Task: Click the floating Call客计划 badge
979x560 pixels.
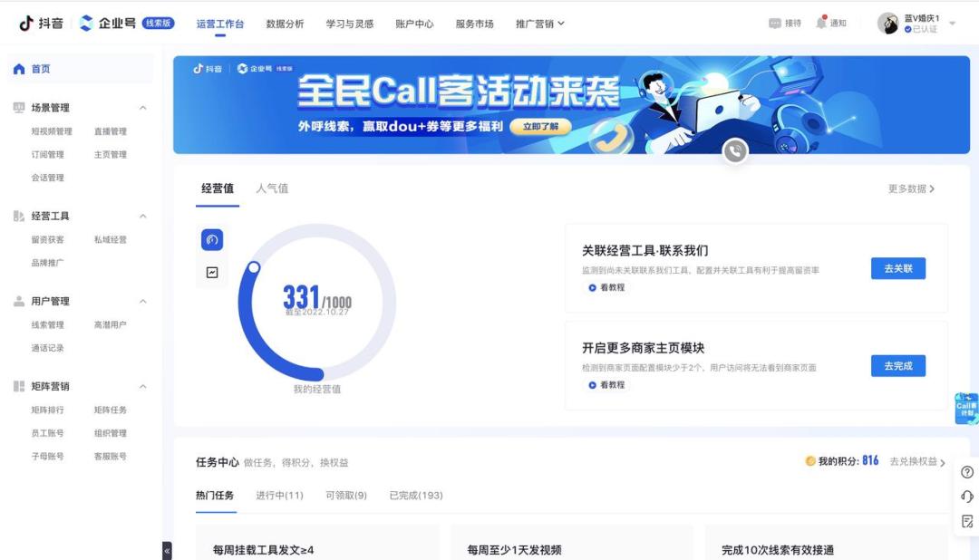Action: pyautogui.click(x=965, y=407)
